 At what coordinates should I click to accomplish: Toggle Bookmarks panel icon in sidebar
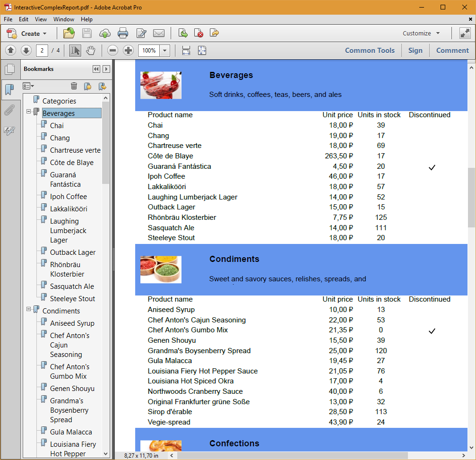9,89
